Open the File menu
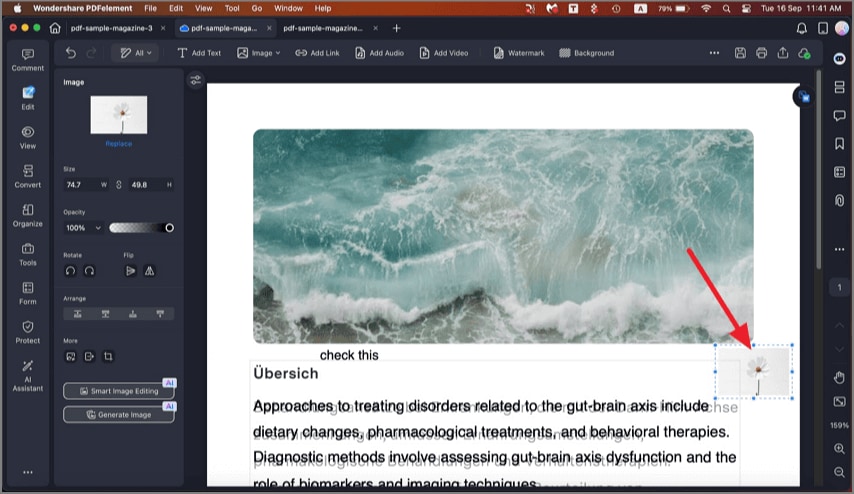854x494 pixels. click(150, 8)
